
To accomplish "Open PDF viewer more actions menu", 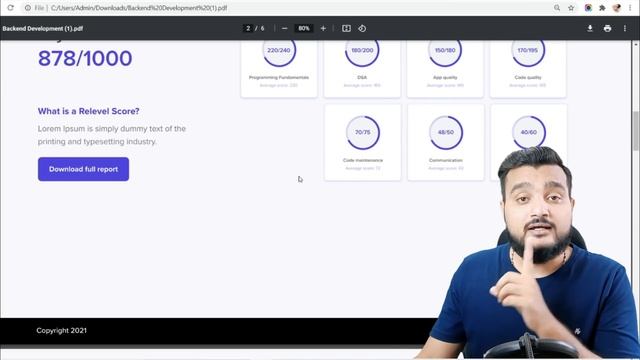I will [624, 28].
